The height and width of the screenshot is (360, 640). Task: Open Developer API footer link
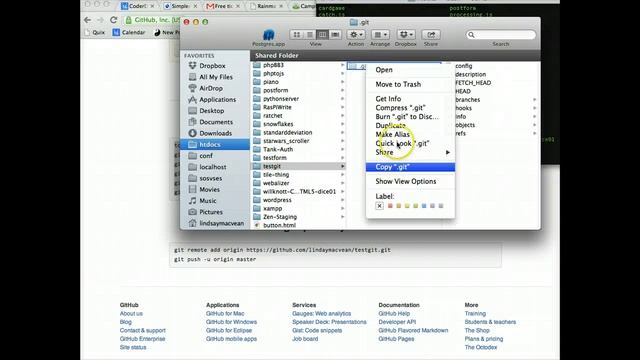pos(397,322)
